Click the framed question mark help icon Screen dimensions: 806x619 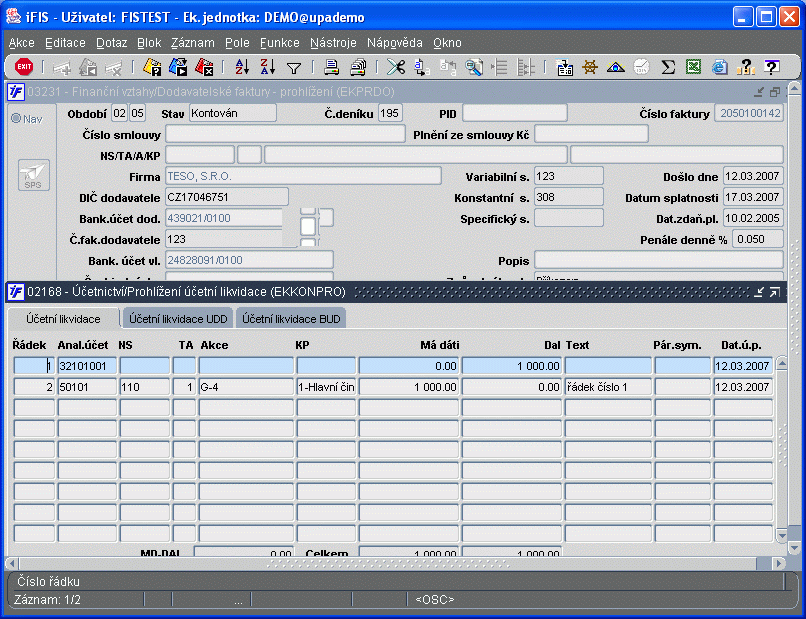tap(771, 67)
